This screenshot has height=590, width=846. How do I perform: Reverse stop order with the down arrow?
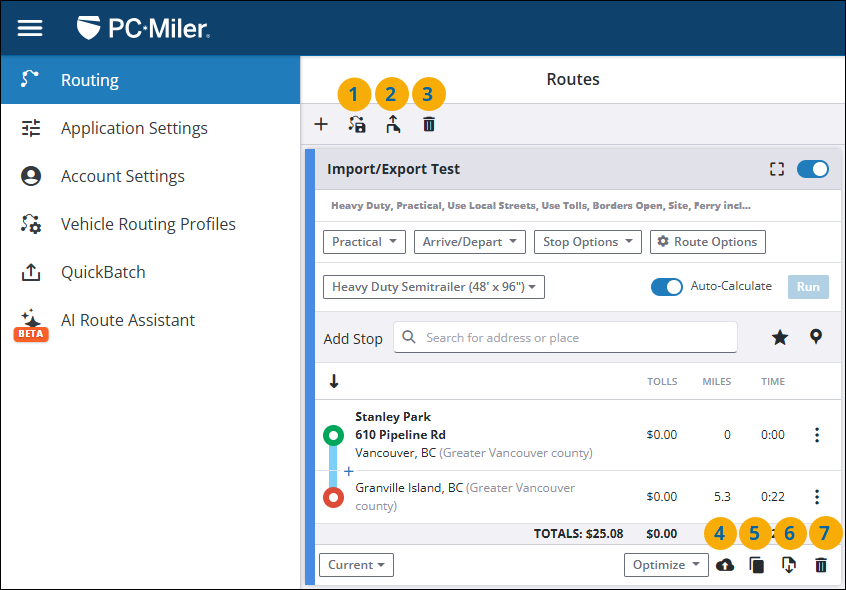point(334,381)
